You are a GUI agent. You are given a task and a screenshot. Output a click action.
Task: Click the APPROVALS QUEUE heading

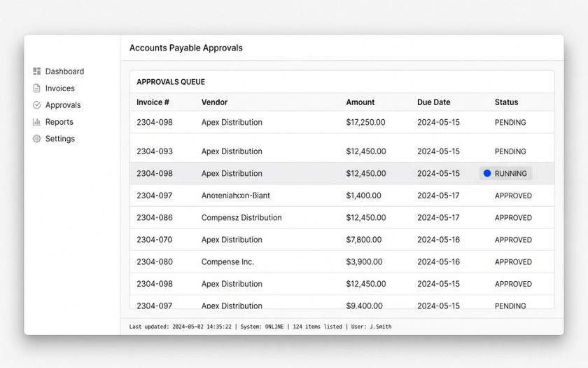coord(171,82)
